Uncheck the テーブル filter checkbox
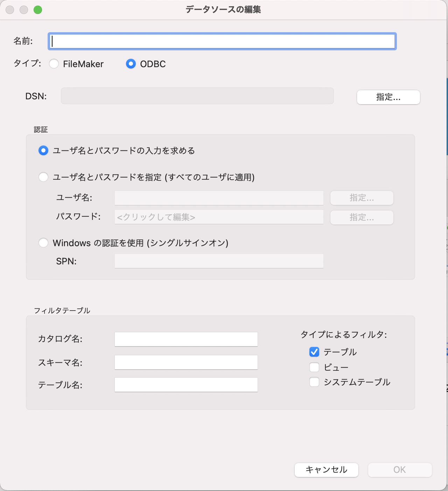 tap(314, 352)
